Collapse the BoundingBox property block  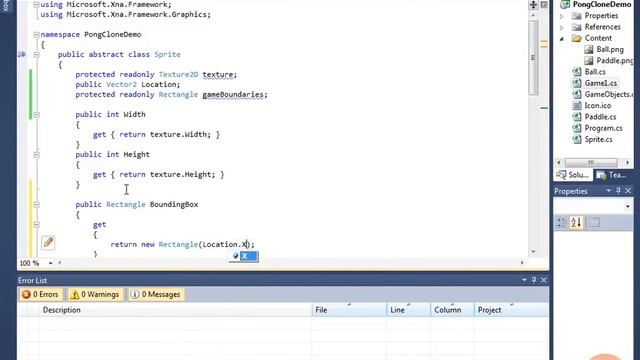point(36,204)
